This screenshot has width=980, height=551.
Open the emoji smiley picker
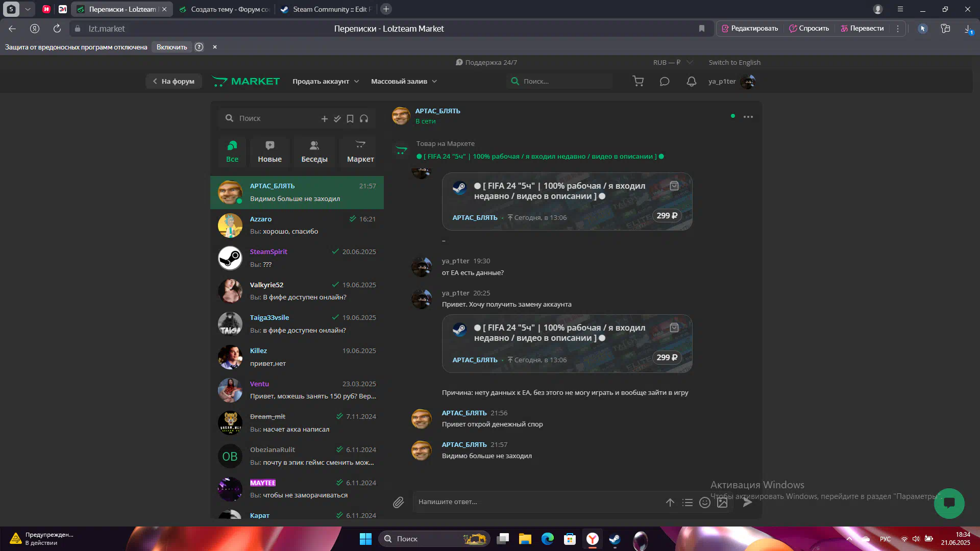coord(705,503)
